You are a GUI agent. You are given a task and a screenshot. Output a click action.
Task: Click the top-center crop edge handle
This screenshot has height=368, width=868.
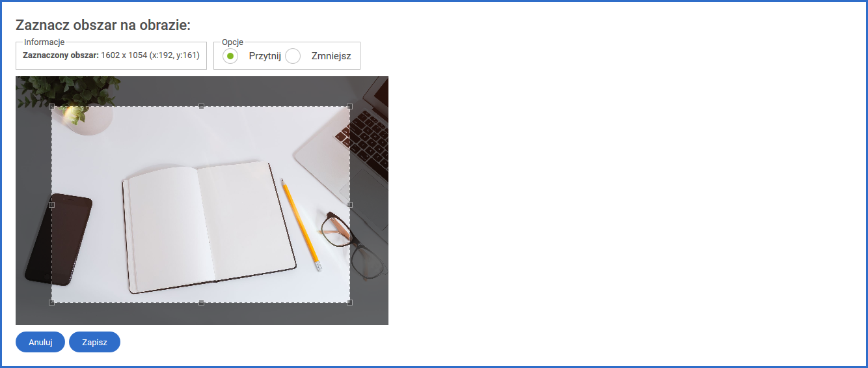(201, 106)
